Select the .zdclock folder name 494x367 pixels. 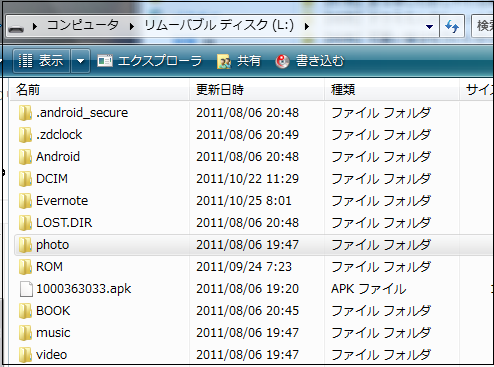(x=59, y=135)
